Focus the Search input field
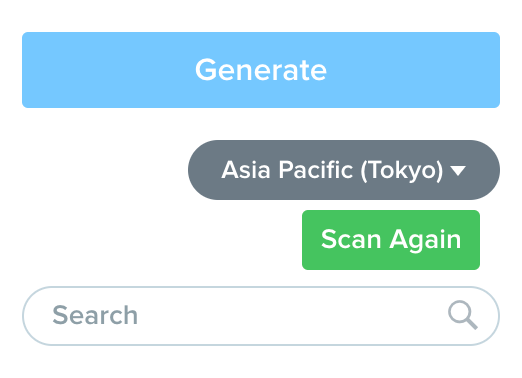 [x=261, y=316]
